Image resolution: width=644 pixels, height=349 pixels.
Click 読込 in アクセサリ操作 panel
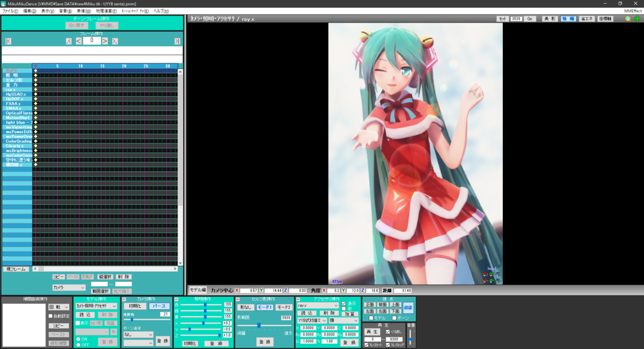(306, 313)
